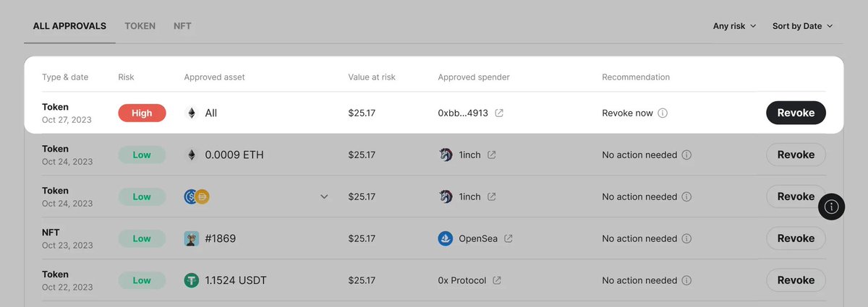This screenshot has height=307, width=868.
Task: Revoke the High risk token approval
Action: [x=796, y=113]
